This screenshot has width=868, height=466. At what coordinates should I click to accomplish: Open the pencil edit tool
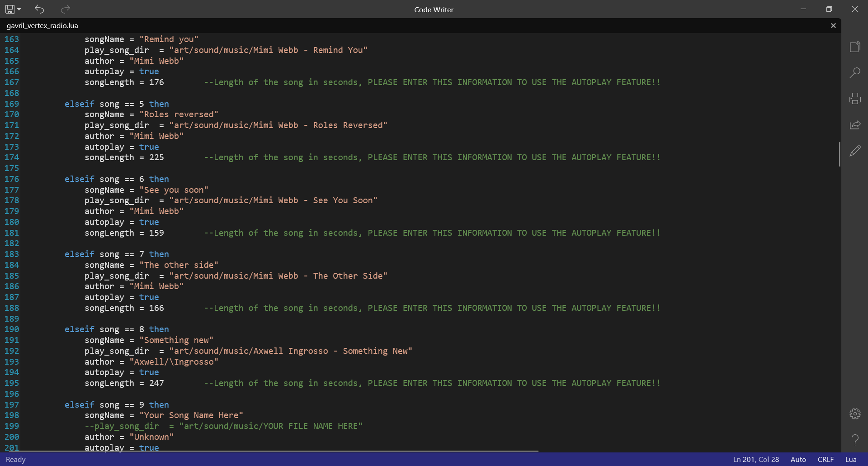point(855,151)
